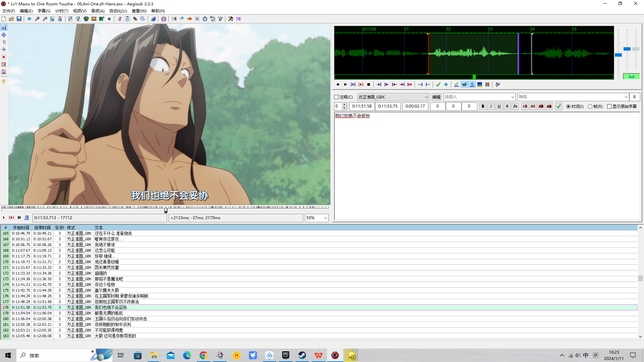Set primary color with first AB button
The width and height of the screenshot is (644, 362).
tap(525, 106)
